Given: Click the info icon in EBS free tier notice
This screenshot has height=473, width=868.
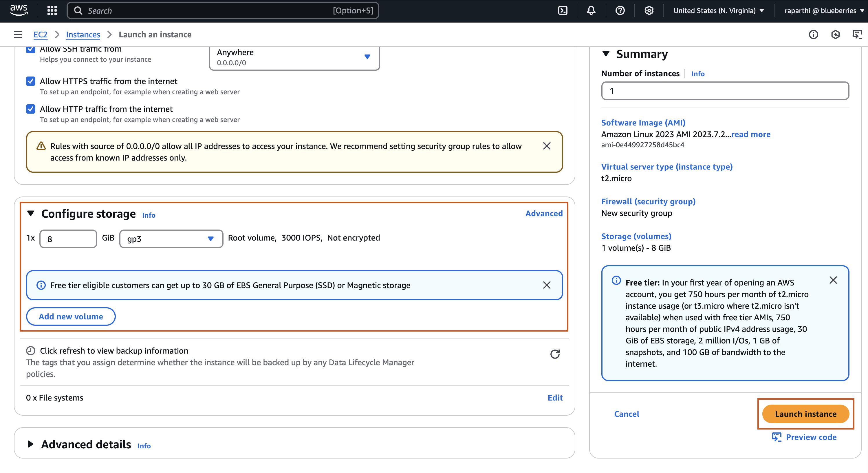Looking at the screenshot, I should tap(41, 285).
